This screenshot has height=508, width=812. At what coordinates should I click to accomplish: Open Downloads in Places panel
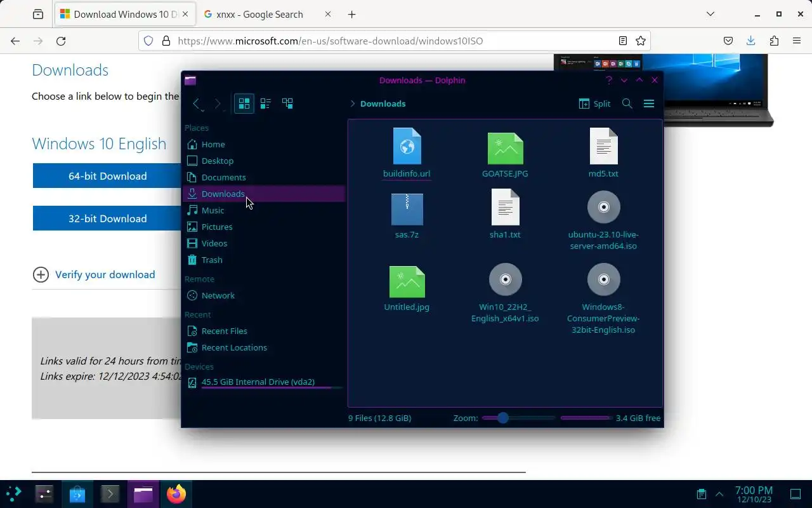pos(263,194)
